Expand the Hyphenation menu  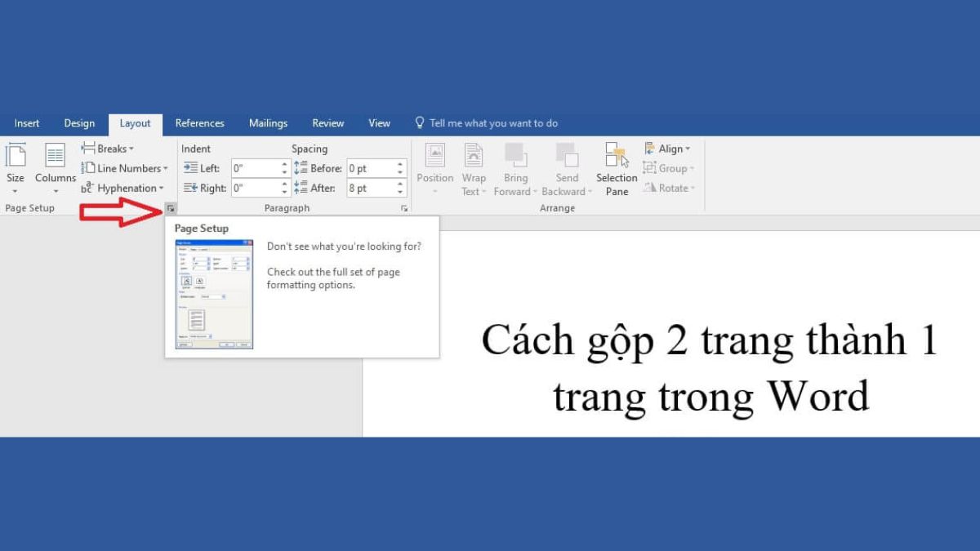point(124,188)
